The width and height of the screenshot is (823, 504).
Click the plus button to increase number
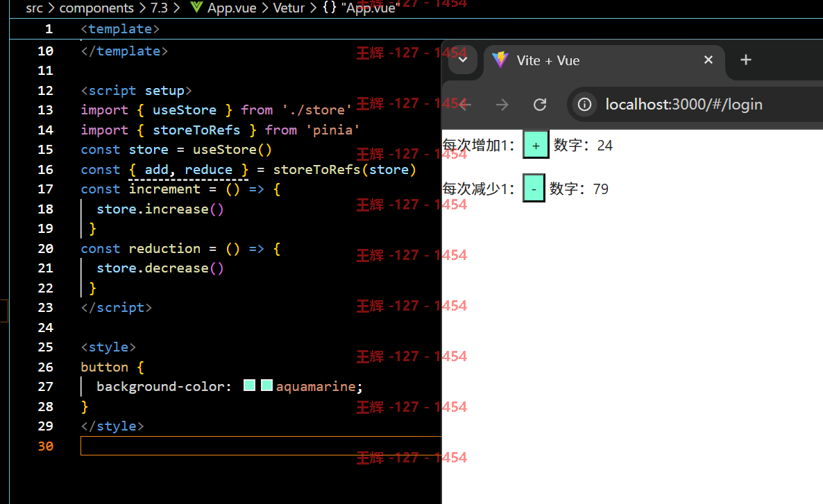(536, 146)
